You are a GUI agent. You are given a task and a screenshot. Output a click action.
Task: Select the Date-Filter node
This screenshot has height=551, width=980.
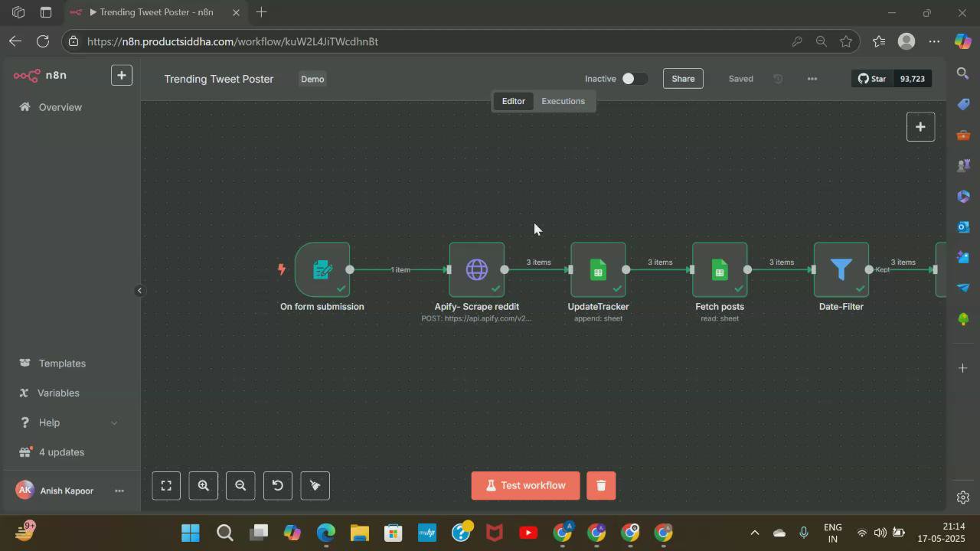click(x=841, y=269)
